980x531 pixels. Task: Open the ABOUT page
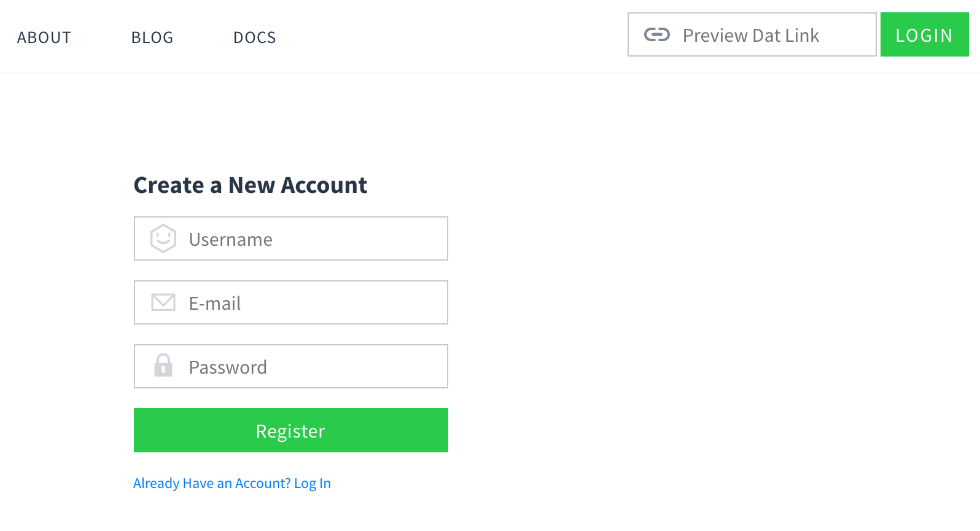[x=44, y=37]
